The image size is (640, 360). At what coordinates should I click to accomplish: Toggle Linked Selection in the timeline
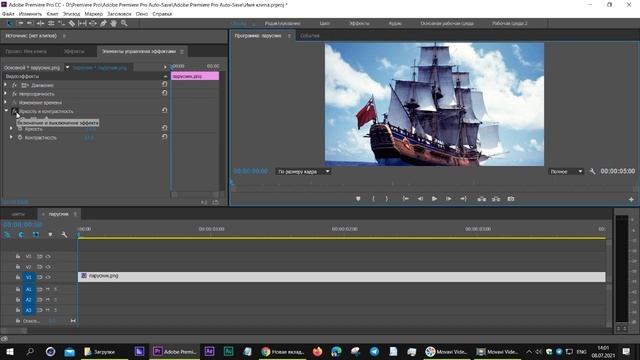click(x=36, y=235)
